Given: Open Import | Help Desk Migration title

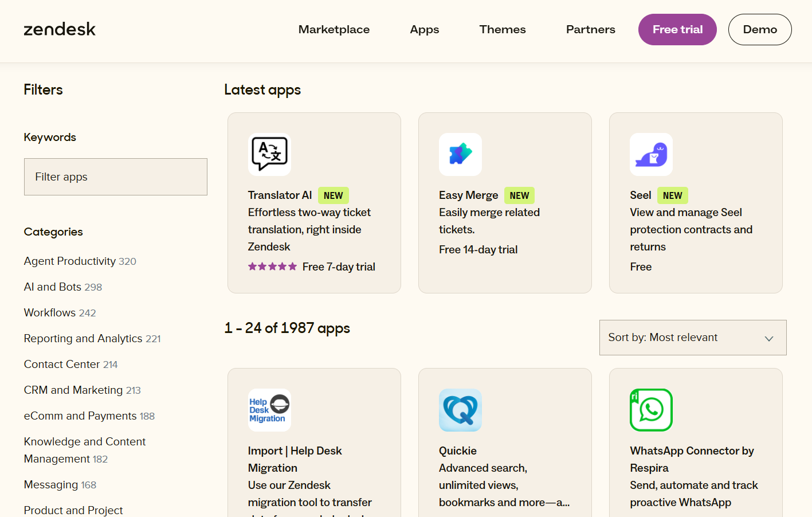Looking at the screenshot, I should coord(295,460).
